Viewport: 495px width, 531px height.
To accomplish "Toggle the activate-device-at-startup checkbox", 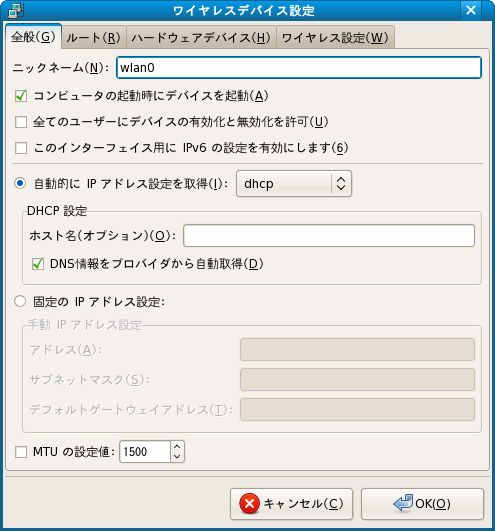I will tap(21, 96).
